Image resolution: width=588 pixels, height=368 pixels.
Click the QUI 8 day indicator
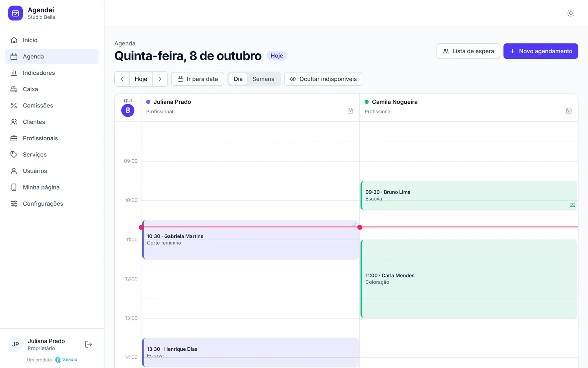click(x=128, y=107)
